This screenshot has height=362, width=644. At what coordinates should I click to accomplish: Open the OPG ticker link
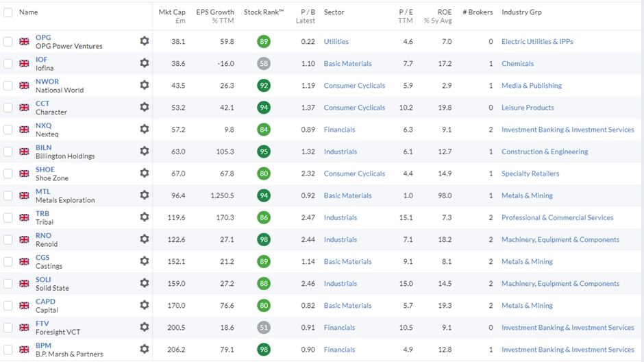(43, 38)
